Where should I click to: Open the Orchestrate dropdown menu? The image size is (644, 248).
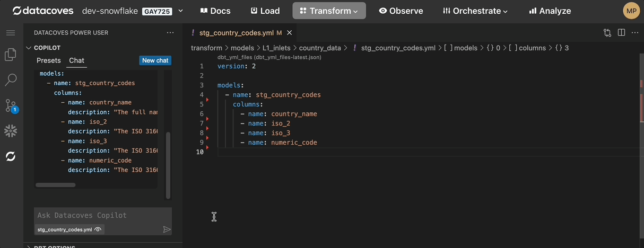[x=475, y=11]
